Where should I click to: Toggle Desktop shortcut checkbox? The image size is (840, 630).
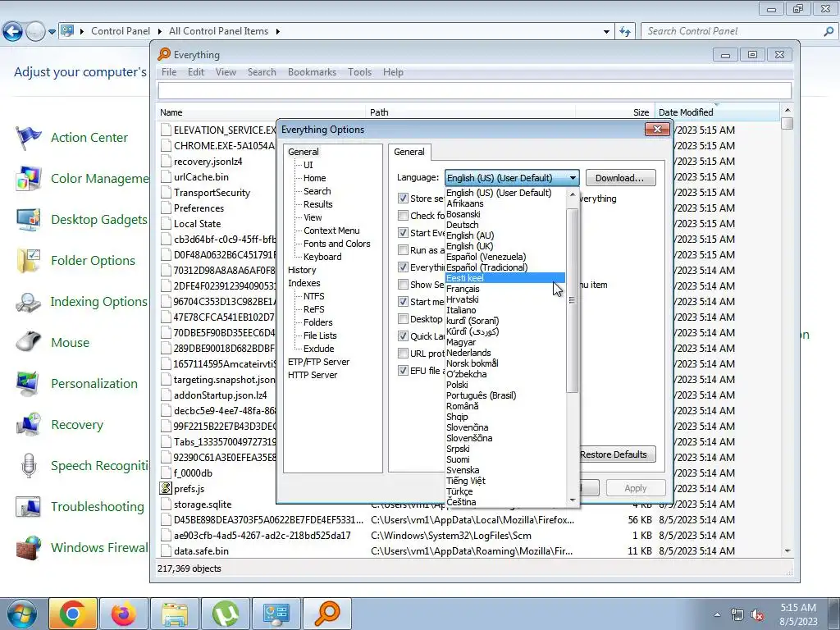[403, 319]
